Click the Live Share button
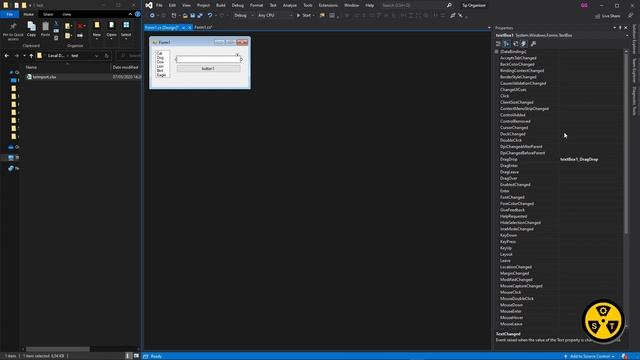The width and height of the screenshot is (640, 360). [608, 16]
